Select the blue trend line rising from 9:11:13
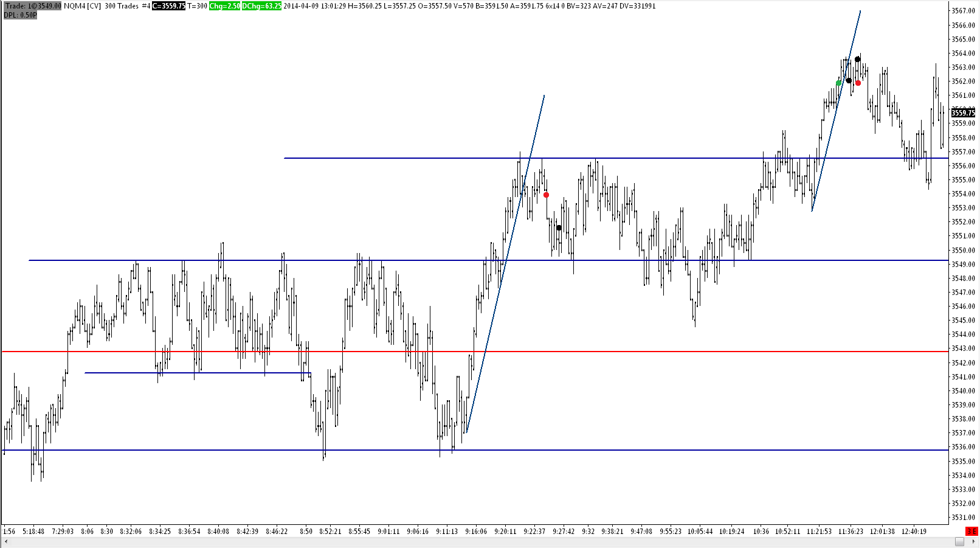The width and height of the screenshot is (980, 548). (505, 263)
